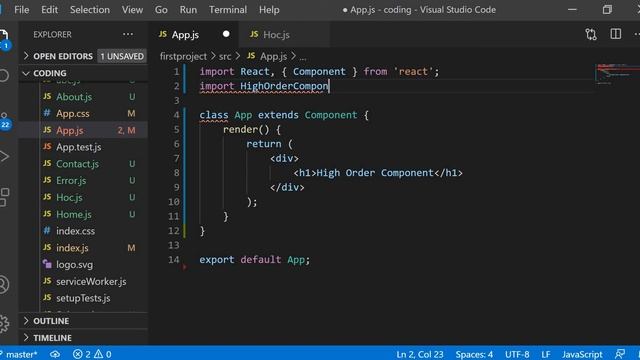
Task: Click the class App extends Component line
Action: [284, 115]
